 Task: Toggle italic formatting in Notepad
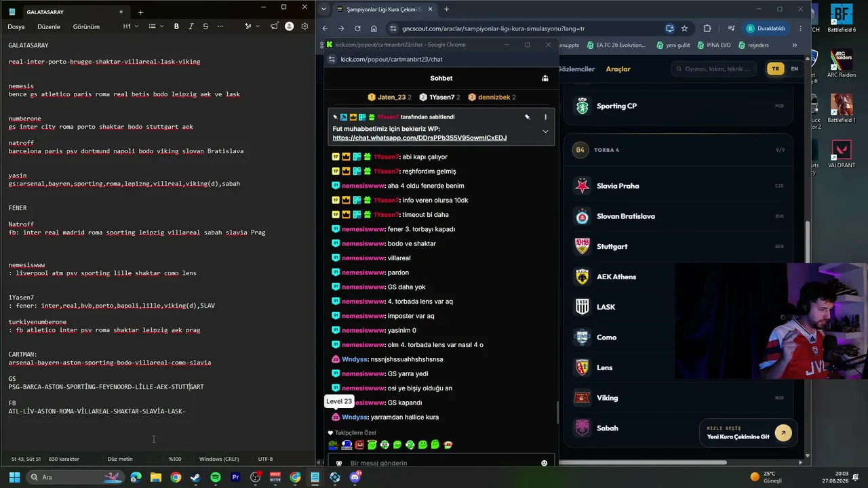191,26
